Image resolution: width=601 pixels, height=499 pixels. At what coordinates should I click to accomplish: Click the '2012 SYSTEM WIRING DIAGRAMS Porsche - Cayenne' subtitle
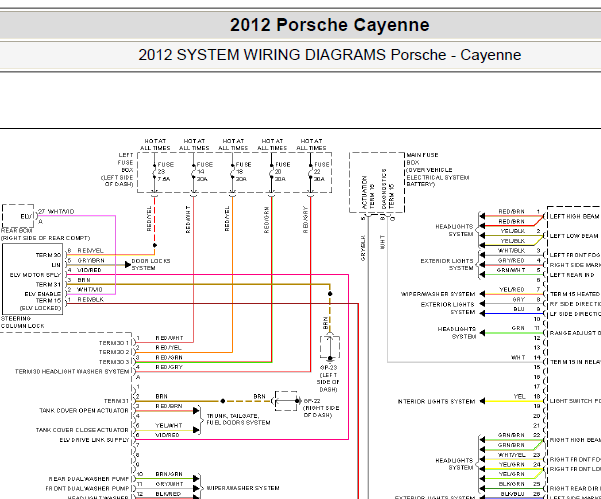click(x=330, y=55)
